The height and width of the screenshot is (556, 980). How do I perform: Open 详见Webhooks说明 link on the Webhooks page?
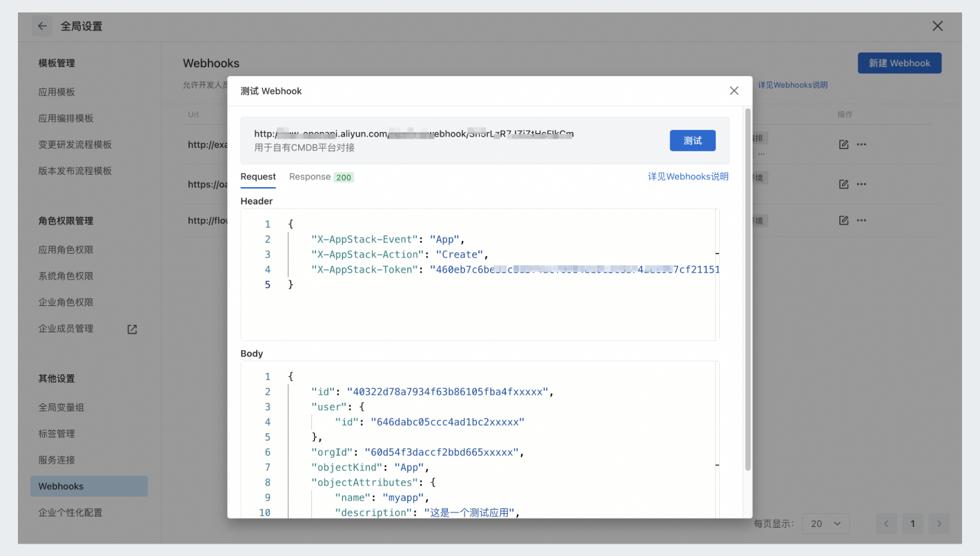tap(792, 85)
